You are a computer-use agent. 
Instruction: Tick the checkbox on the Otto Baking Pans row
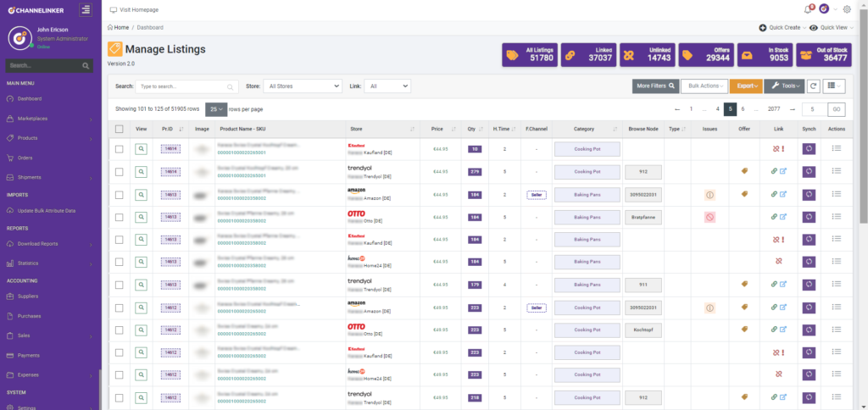120,217
